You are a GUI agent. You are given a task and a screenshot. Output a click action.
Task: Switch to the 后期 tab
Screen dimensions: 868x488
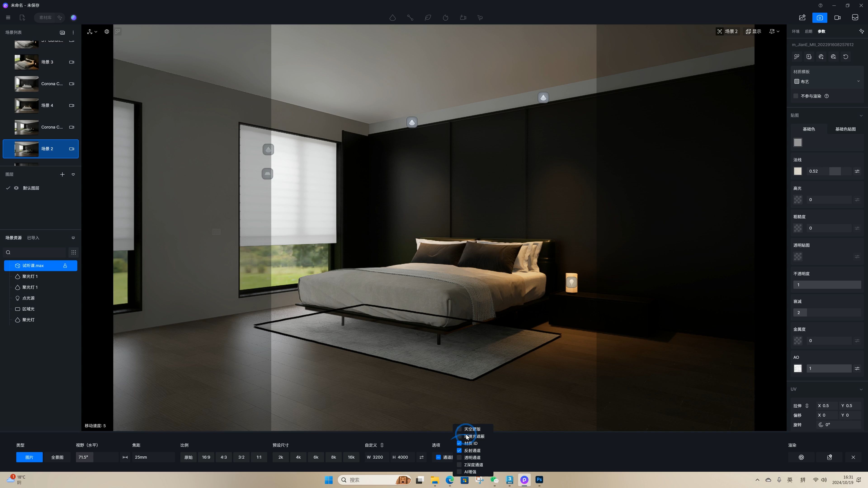808,31
